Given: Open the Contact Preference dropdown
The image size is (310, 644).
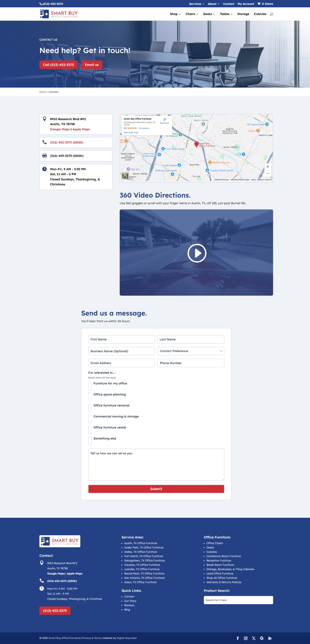Looking at the screenshot, I should click(191, 351).
